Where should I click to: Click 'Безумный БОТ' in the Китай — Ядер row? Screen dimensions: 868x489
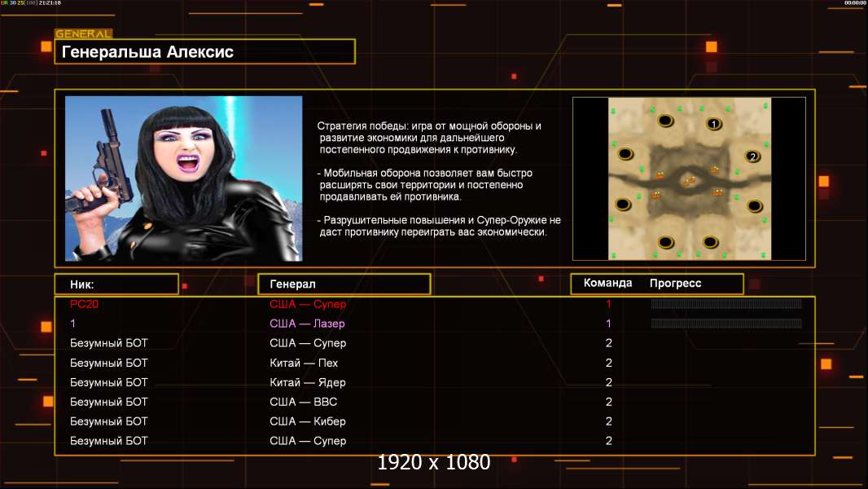pyautogui.click(x=109, y=383)
